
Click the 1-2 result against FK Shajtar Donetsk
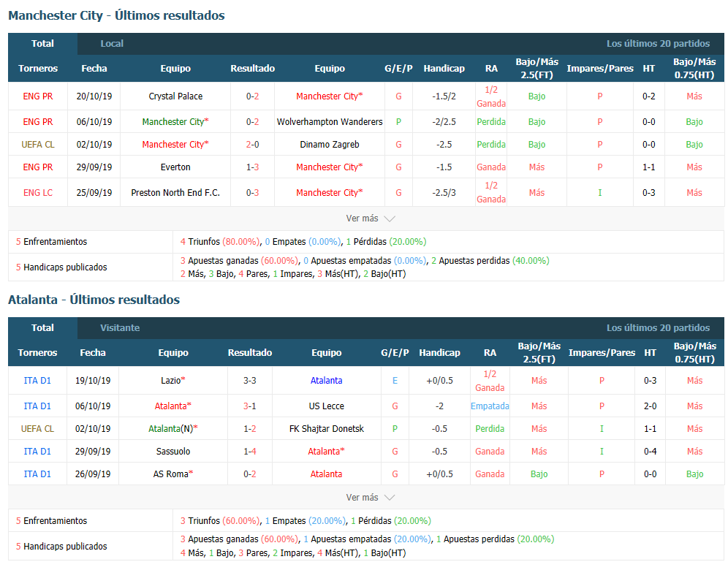click(250, 428)
